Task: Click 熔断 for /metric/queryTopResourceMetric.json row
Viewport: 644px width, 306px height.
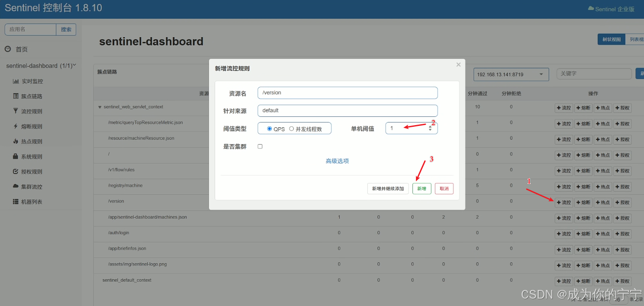Action: [583, 124]
